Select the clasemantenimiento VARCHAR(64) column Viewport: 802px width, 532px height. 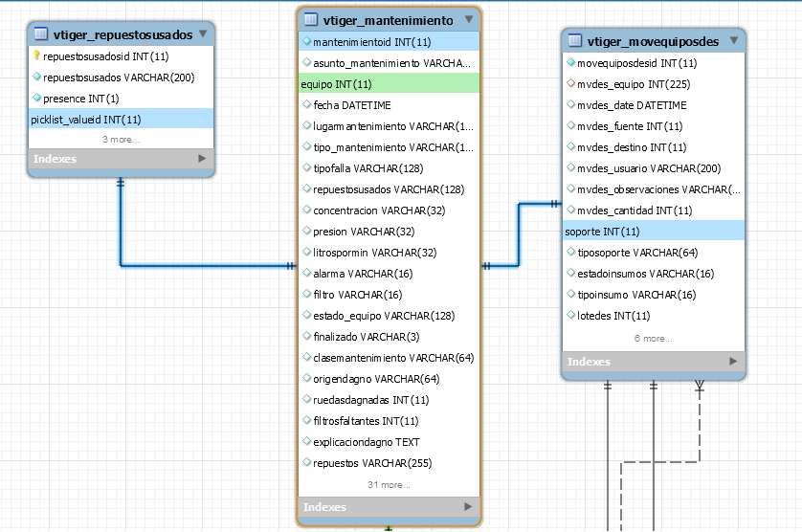389,358
